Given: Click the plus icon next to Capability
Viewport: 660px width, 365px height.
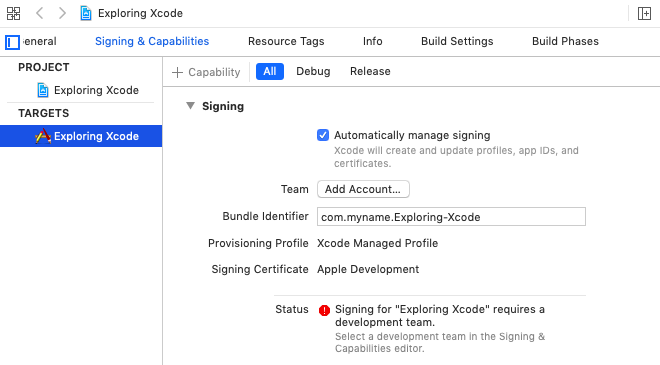Looking at the screenshot, I should (x=178, y=72).
